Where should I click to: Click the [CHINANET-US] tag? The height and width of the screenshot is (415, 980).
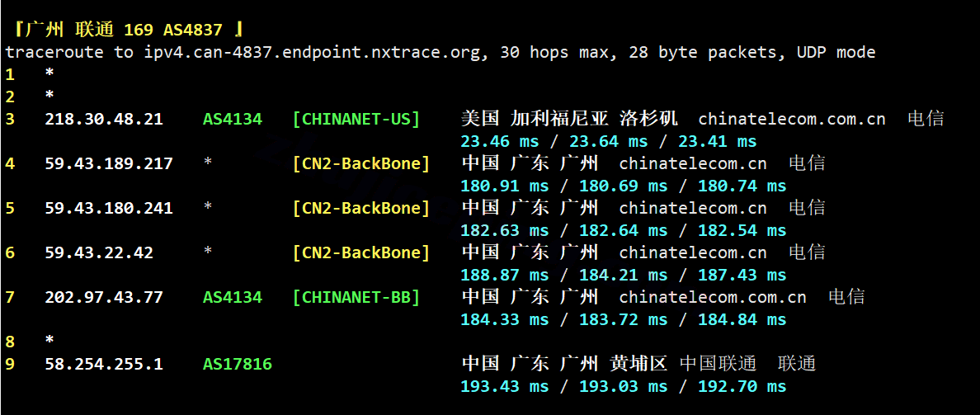click(x=356, y=119)
